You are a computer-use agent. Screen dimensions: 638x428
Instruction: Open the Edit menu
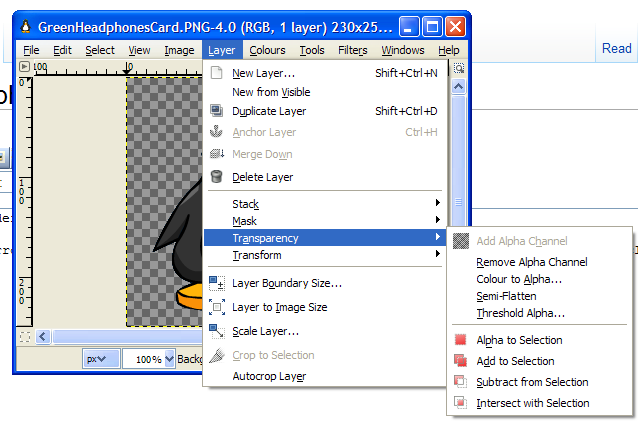coord(62,50)
